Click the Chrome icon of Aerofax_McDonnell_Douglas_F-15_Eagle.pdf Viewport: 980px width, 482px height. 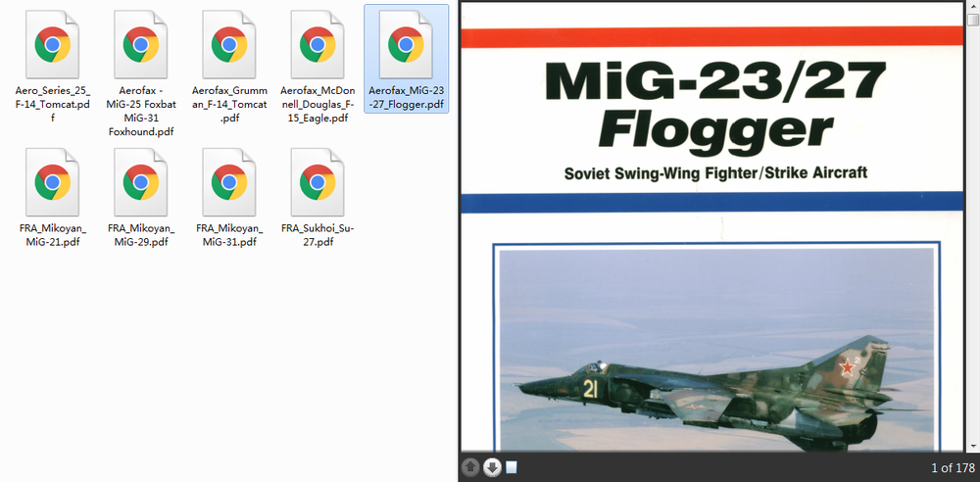(x=318, y=44)
